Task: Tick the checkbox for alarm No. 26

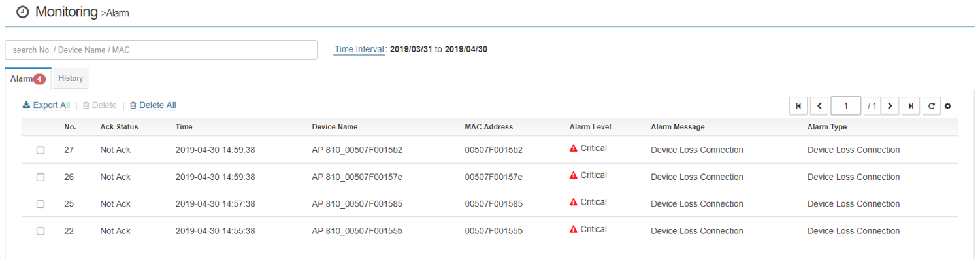Action: pos(41,177)
